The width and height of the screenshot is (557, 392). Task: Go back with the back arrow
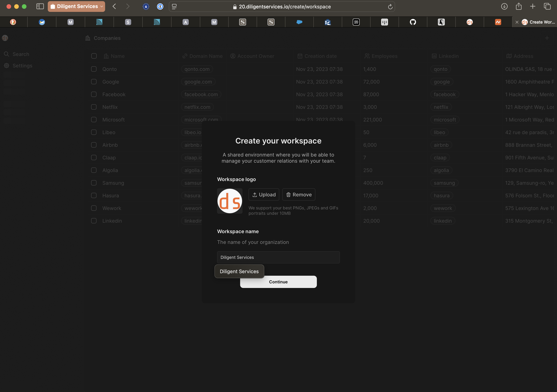pos(114,6)
